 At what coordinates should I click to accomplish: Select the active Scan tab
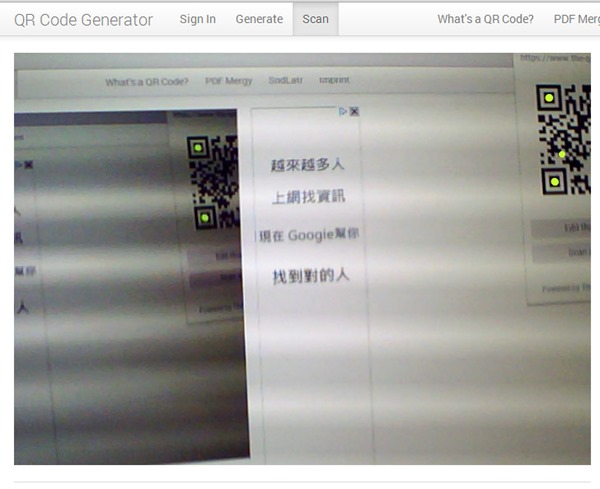click(315, 19)
